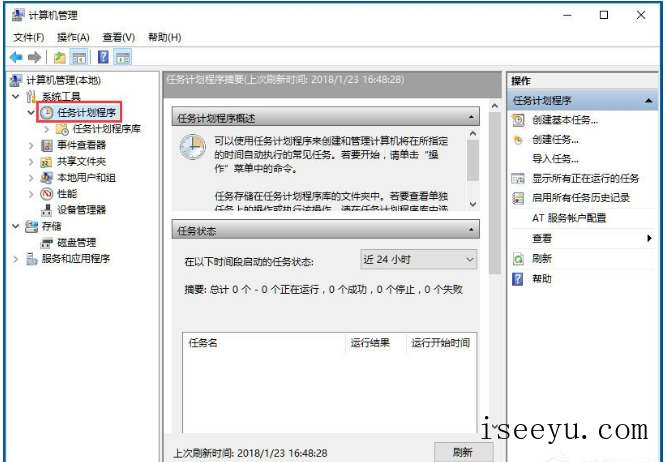The height and width of the screenshot is (462, 666).
Task: Click the 共享文件夹 icon
Action: (46, 161)
